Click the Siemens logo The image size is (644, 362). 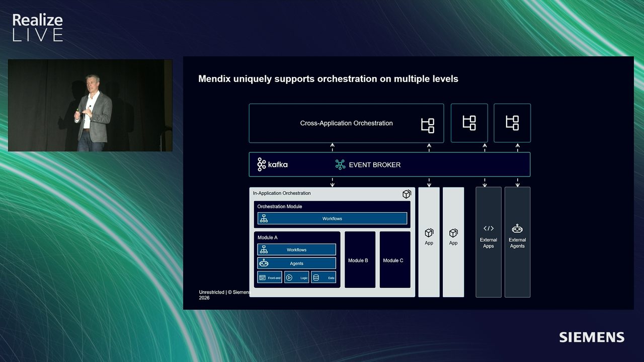[x=592, y=337]
